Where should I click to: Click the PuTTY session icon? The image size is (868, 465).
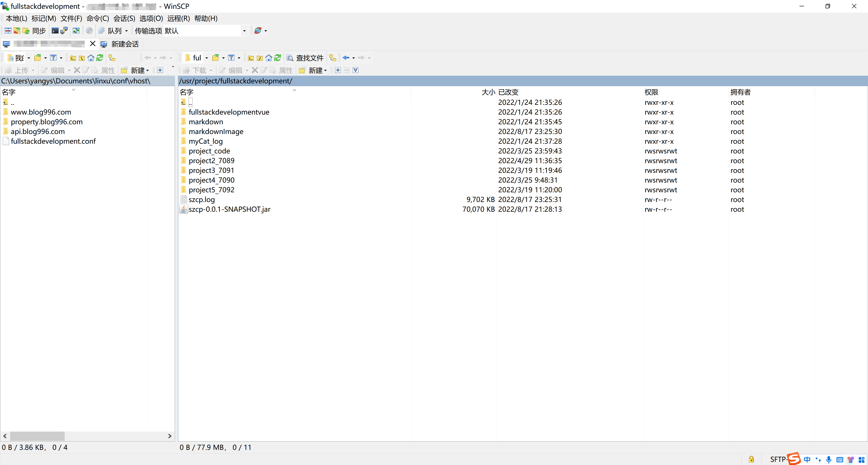click(64, 31)
